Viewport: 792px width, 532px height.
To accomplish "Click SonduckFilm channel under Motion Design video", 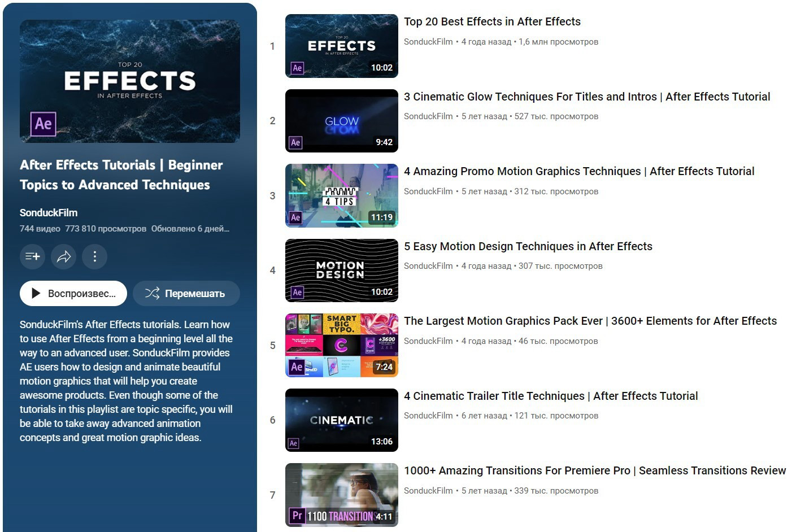I will (428, 266).
